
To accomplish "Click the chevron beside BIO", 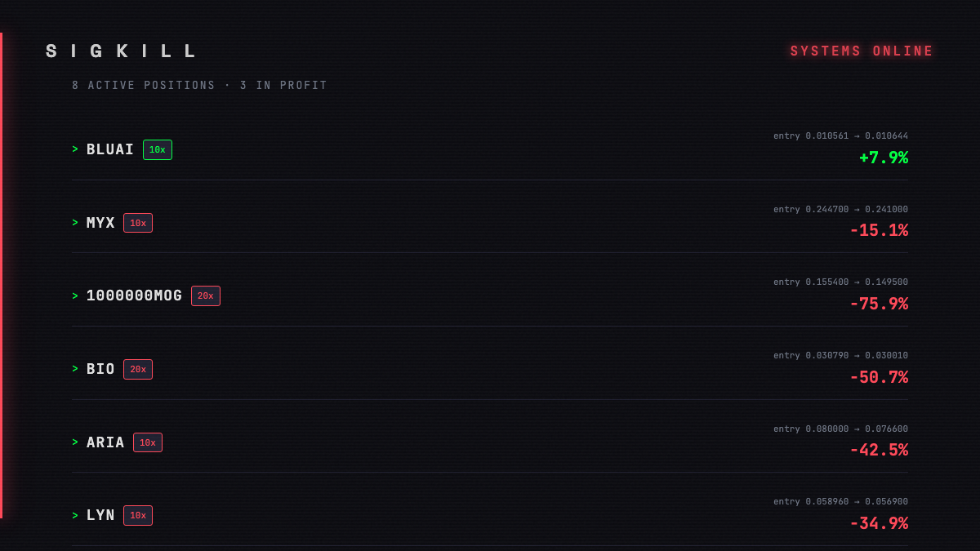I will pyautogui.click(x=75, y=369).
